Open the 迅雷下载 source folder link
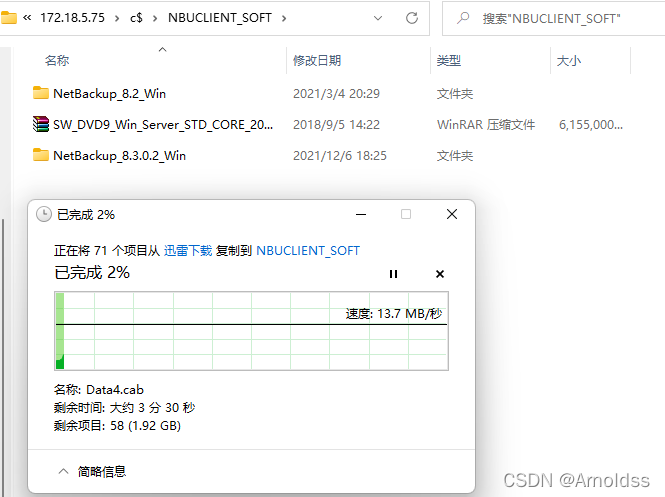Image resolution: width=665 pixels, height=497 pixels. tap(188, 251)
